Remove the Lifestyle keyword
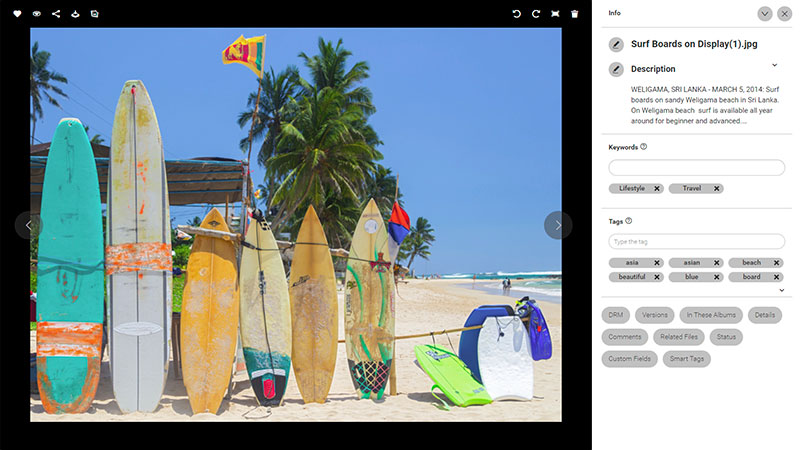The image size is (800, 450). coord(657,189)
